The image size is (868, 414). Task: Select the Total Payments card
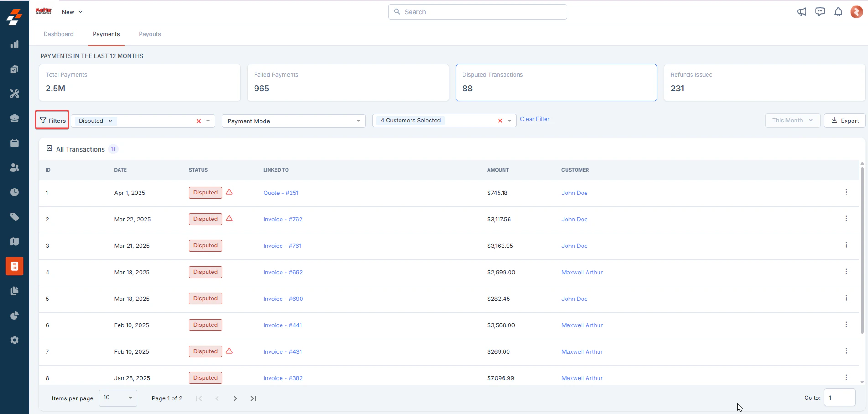140,83
